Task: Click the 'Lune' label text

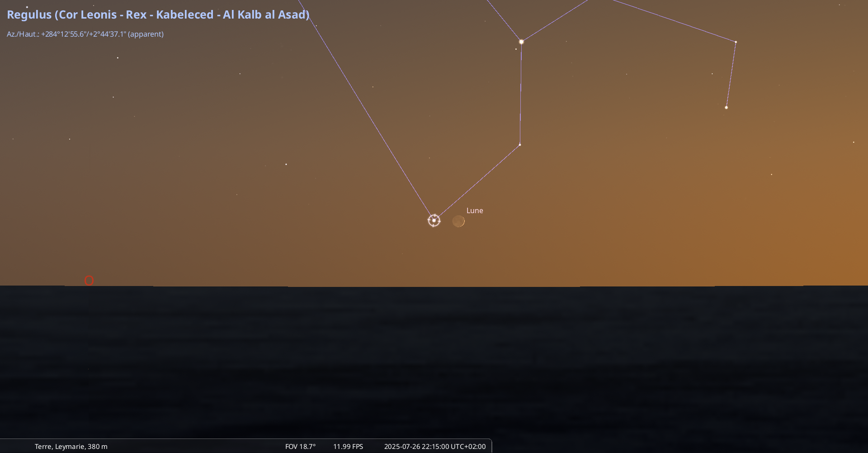Action: pyautogui.click(x=475, y=210)
